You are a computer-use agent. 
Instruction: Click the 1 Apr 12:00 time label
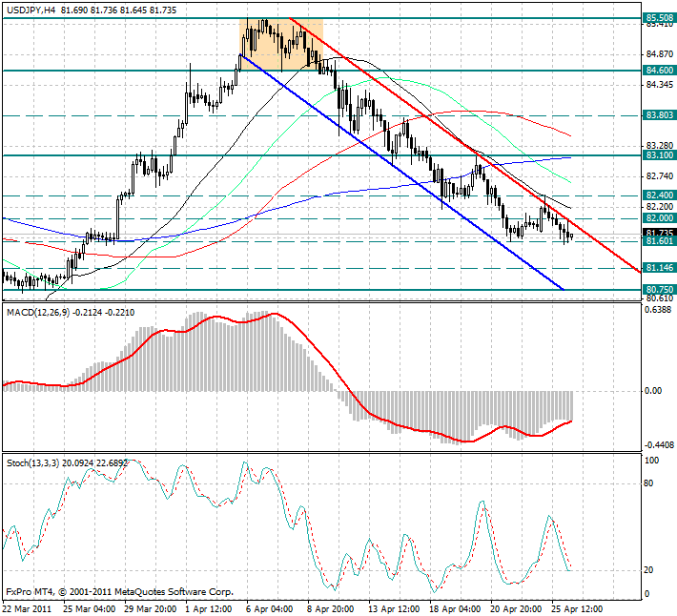pyautogui.click(x=209, y=609)
